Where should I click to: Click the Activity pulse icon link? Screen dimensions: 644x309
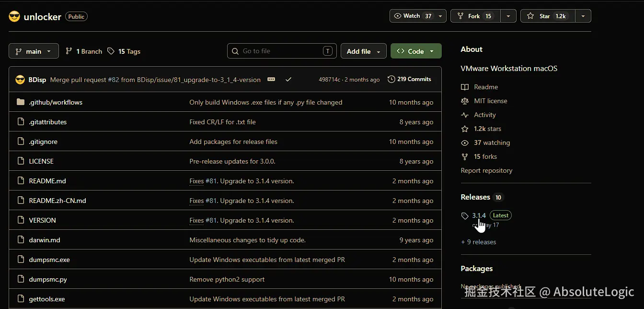tap(464, 115)
